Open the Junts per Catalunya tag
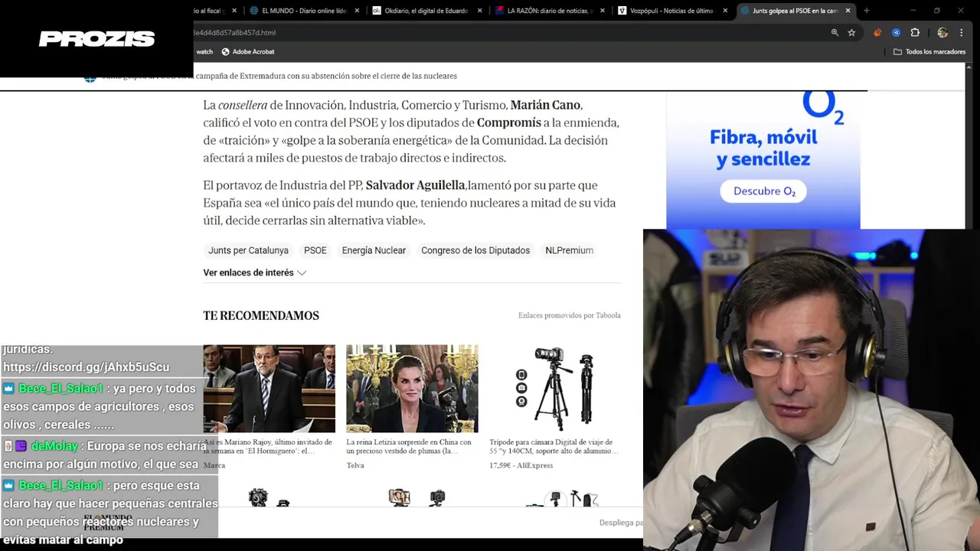980x551 pixels. (248, 250)
